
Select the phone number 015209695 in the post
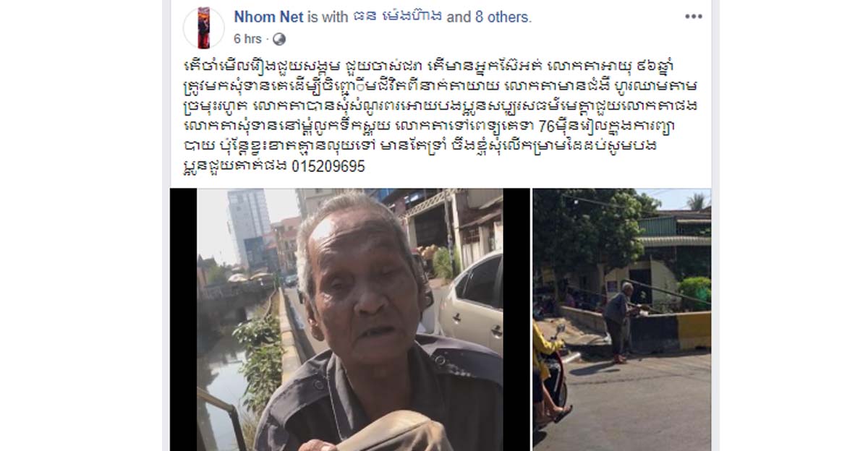click(x=331, y=166)
